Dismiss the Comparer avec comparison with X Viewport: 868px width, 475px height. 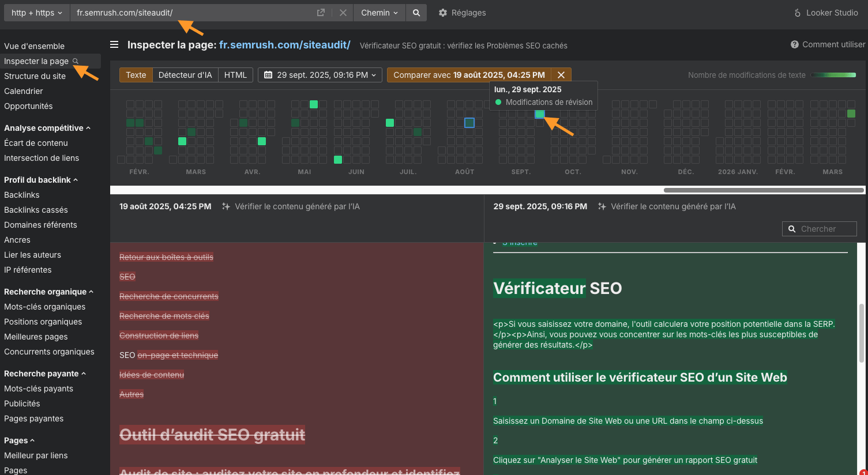pos(561,74)
